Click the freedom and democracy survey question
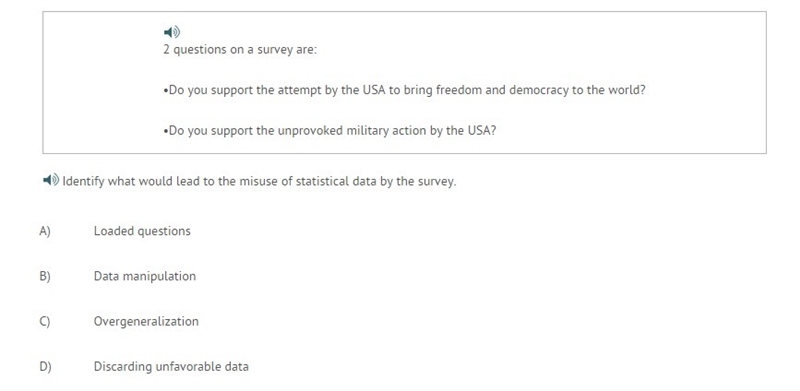This screenshot has height=391, width=800. click(x=405, y=90)
